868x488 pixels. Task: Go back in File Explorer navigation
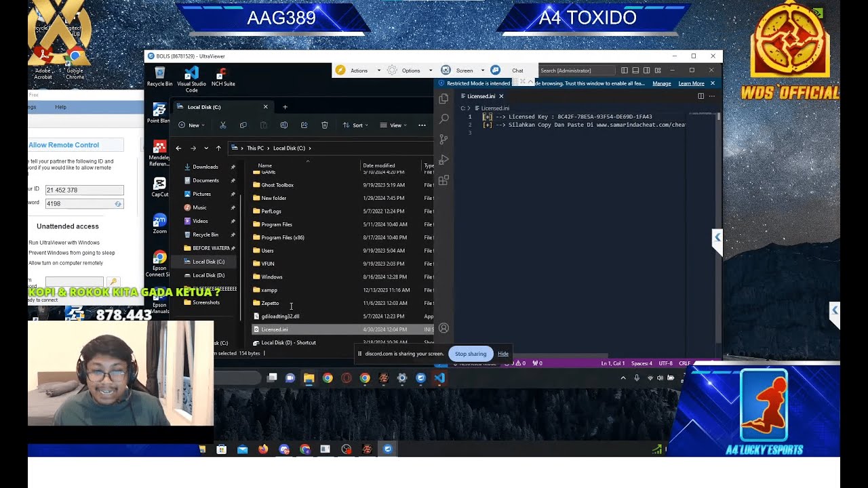tap(178, 148)
